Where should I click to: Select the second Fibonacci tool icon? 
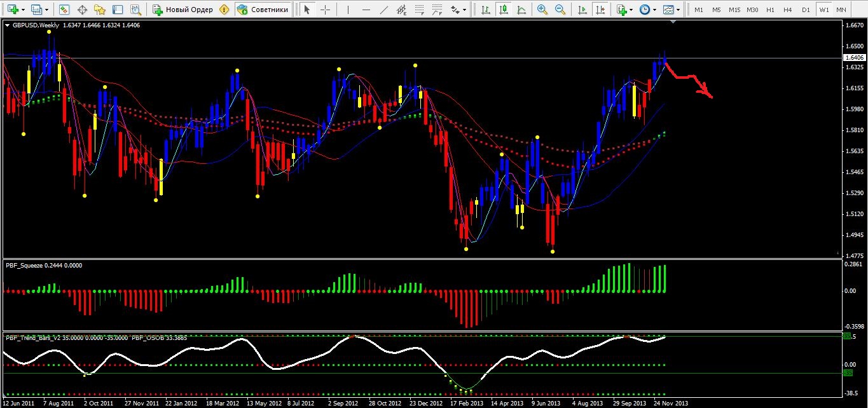pos(437,10)
